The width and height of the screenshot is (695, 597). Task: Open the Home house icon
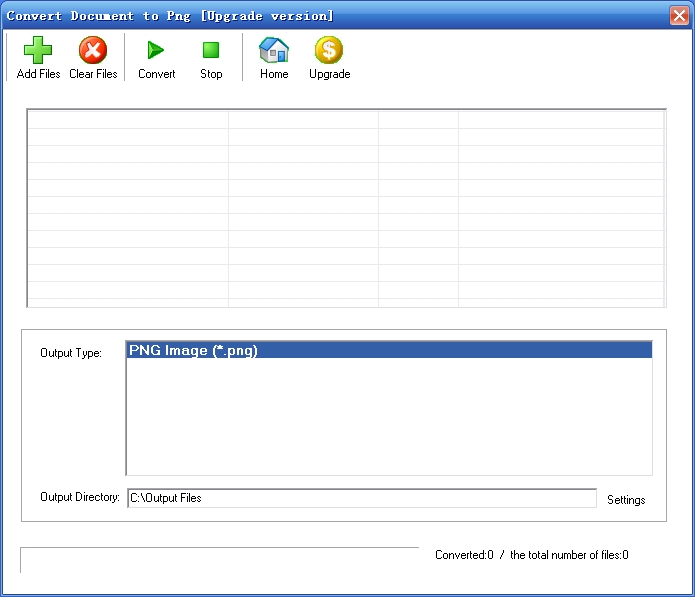274,50
